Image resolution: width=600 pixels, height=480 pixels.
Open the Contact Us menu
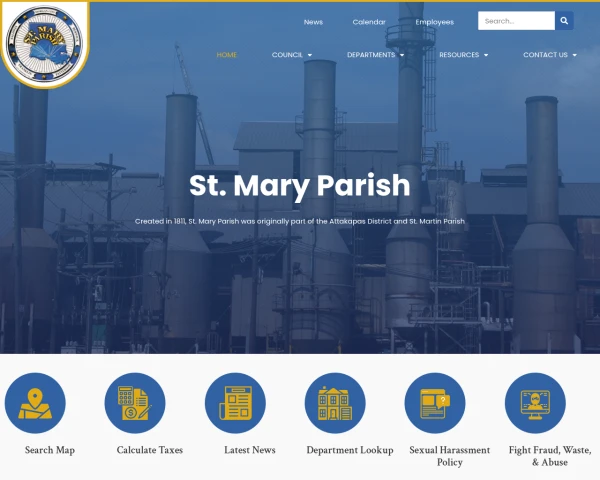click(545, 55)
